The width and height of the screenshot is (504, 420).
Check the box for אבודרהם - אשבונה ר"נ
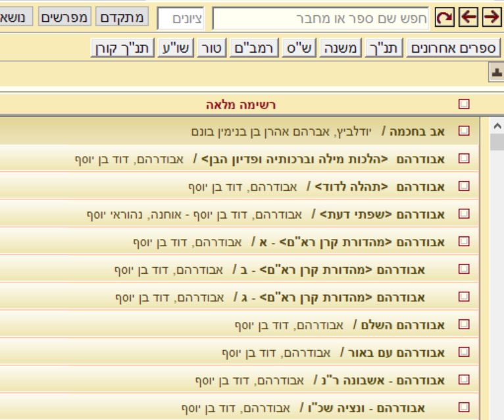[464, 379]
